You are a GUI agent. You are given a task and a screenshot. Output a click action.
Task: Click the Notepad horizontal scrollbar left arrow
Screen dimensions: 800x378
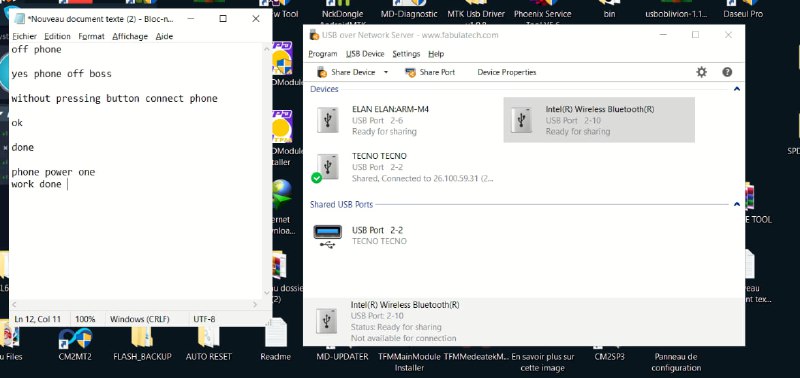point(15,305)
